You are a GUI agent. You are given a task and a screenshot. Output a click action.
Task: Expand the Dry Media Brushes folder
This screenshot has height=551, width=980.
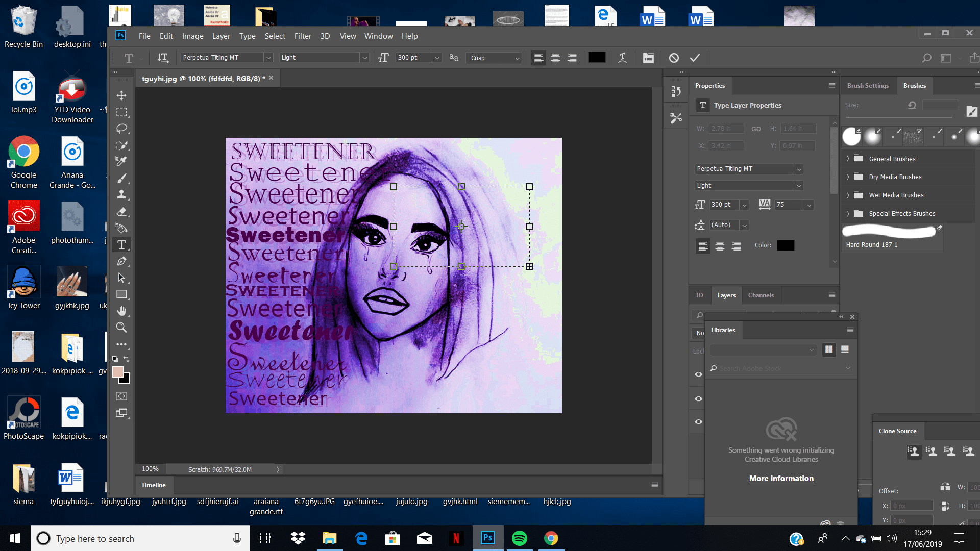click(848, 177)
